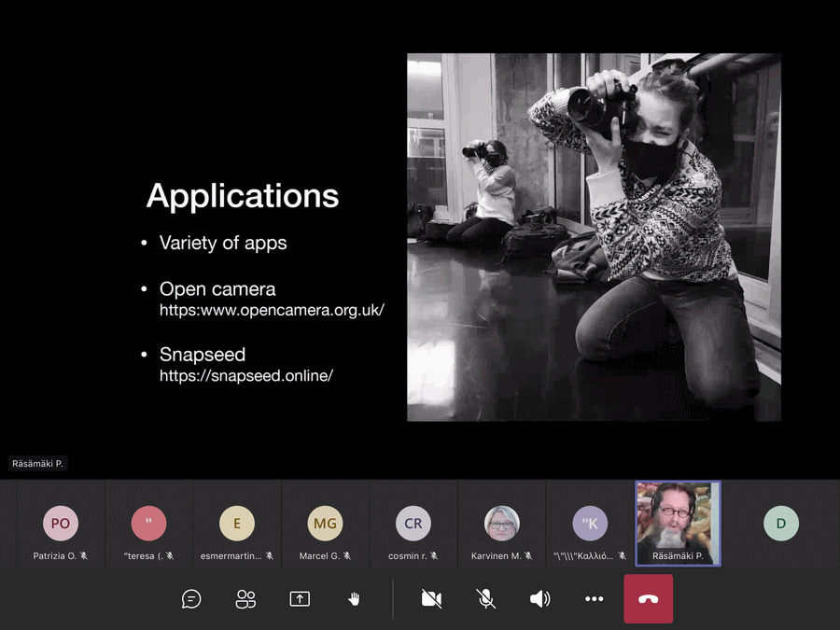Click the D participant avatar
Image resolution: width=840 pixels, height=630 pixels.
pyautogui.click(x=781, y=524)
